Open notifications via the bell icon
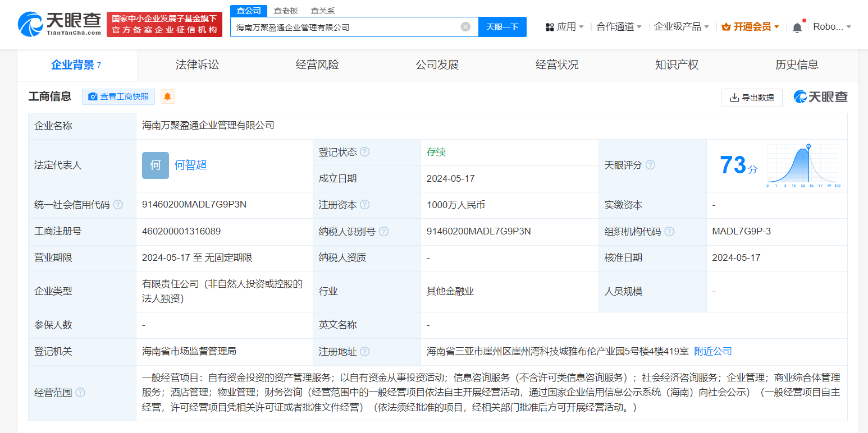868x433 pixels. [x=797, y=26]
